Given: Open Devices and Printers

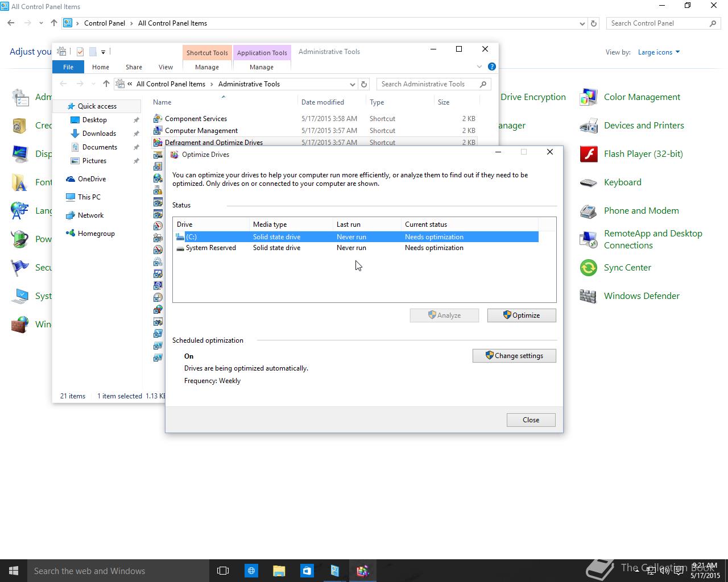Looking at the screenshot, I should [644, 126].
